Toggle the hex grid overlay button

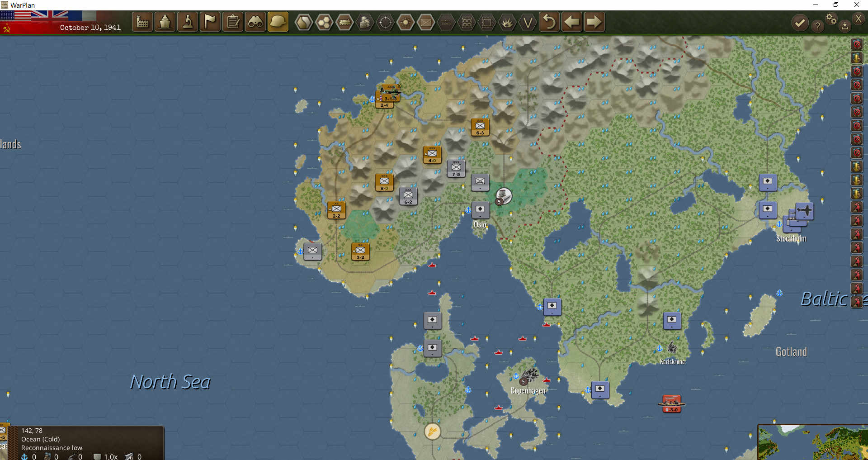pyautogui.click(x=324, y=22)
